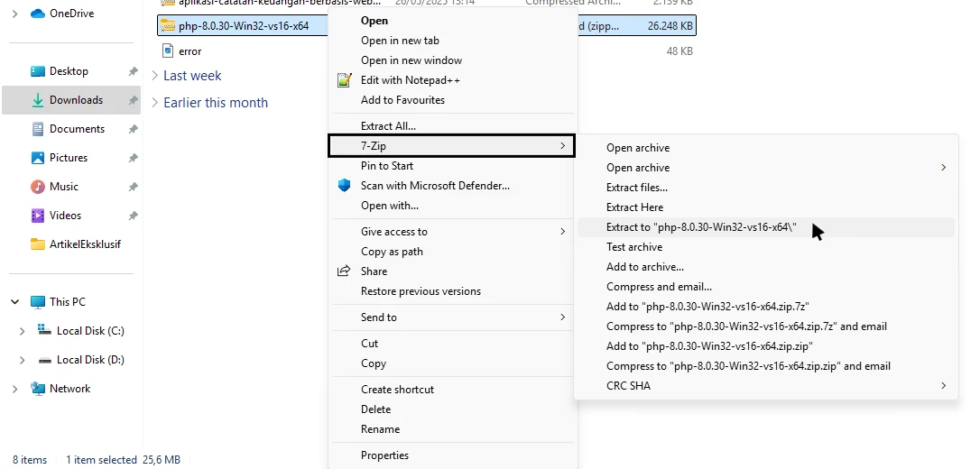This screenshot has width=980, height=469.
Task: Open the Send to submenu
Action: tap(451, 317)
